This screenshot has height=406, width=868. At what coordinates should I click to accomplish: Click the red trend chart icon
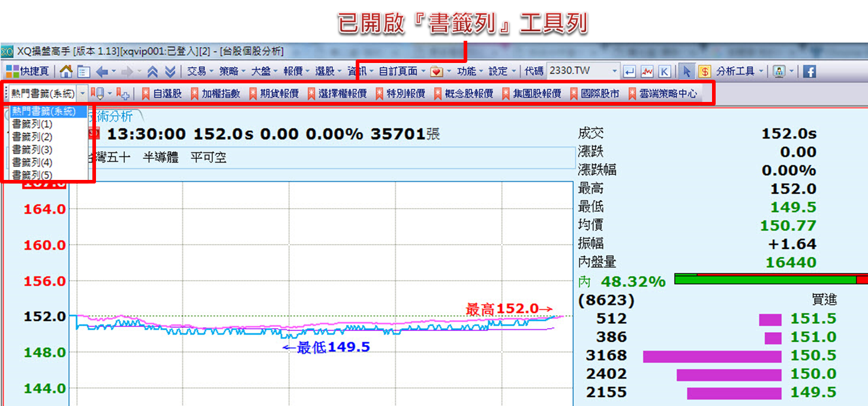(x=647, y=72)
